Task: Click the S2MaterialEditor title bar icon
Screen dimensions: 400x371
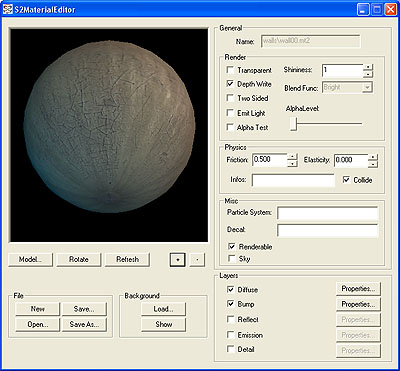Action: (8, 9)
